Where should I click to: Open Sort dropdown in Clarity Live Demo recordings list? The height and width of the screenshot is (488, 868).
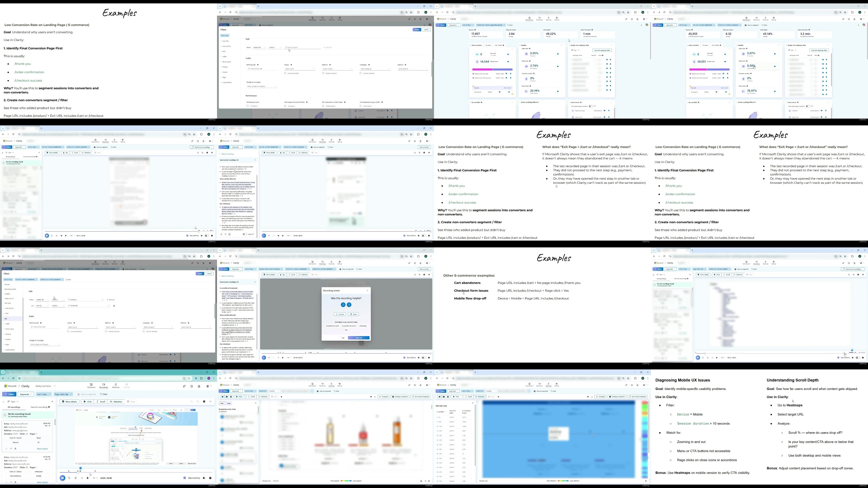click(14, 402)
